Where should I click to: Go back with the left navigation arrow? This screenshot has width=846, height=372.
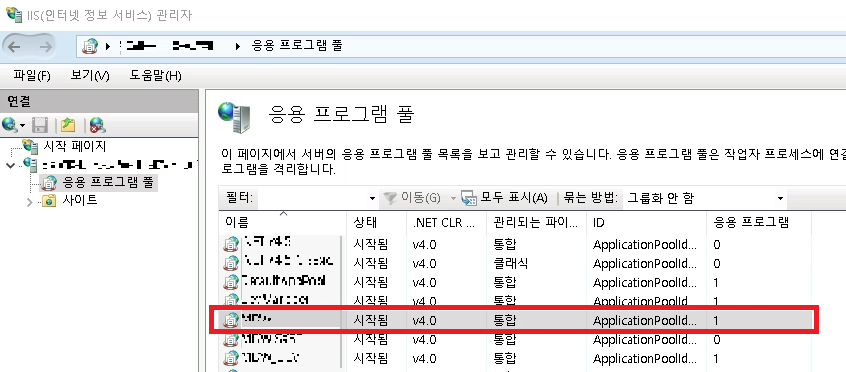15,46
